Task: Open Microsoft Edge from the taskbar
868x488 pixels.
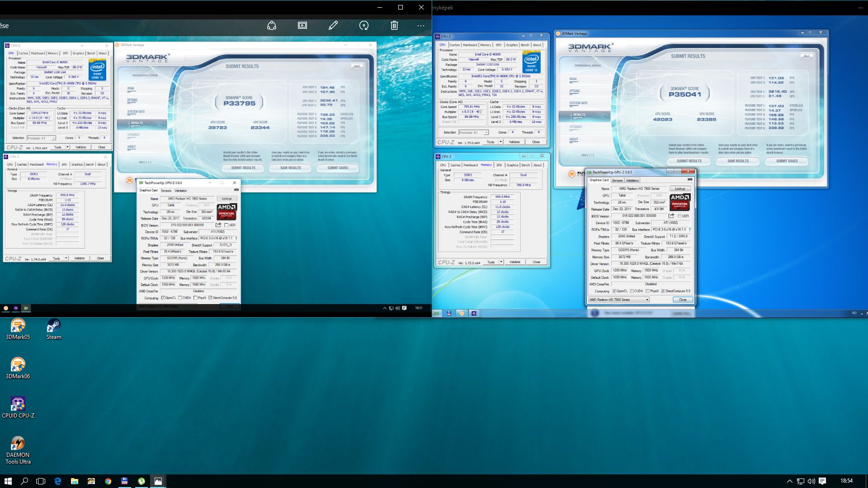Action: pos(58,481)
